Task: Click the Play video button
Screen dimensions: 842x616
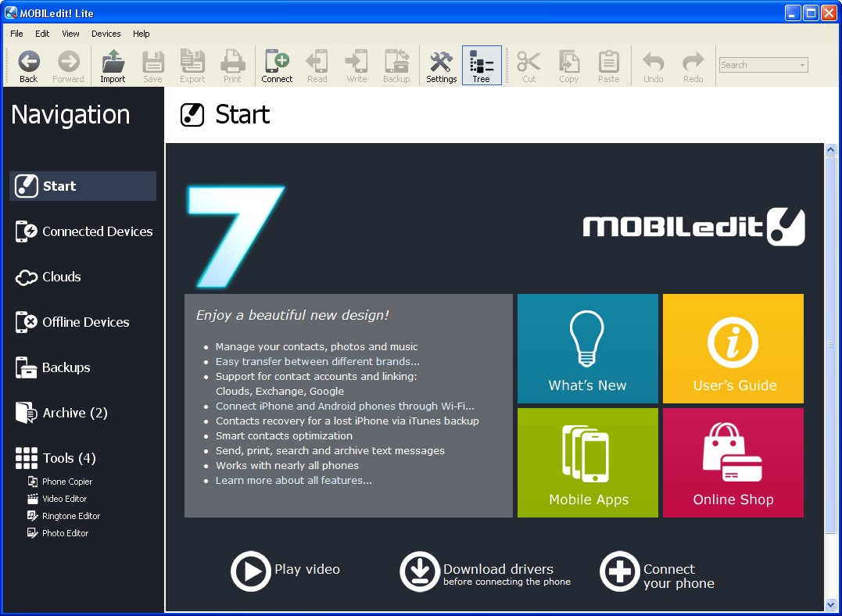Action: coord(285,571)
